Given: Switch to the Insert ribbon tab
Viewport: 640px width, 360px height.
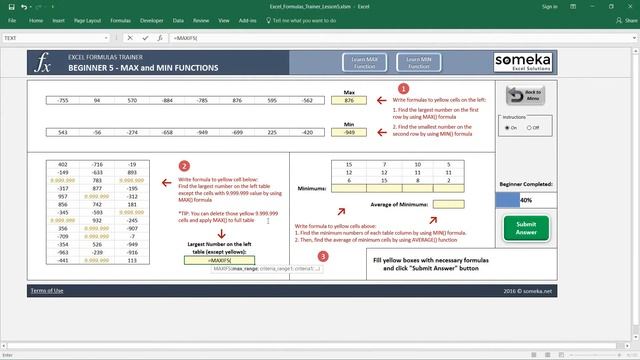Looking at the screenshot, I should (58, 20).
